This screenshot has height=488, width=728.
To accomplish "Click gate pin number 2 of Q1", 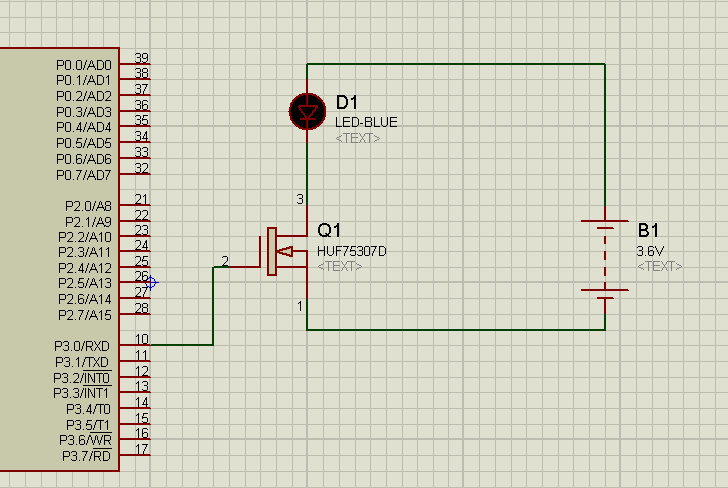I will tap(224, 262).
